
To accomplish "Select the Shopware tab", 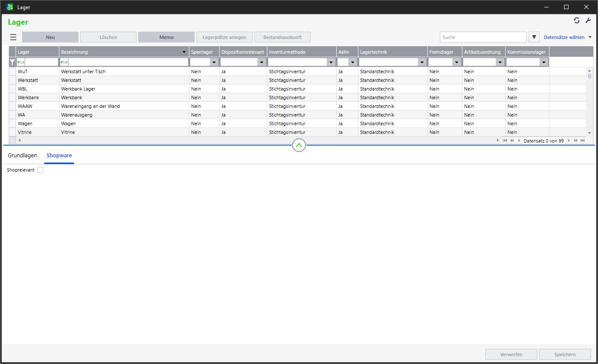I will coord(59,156).
